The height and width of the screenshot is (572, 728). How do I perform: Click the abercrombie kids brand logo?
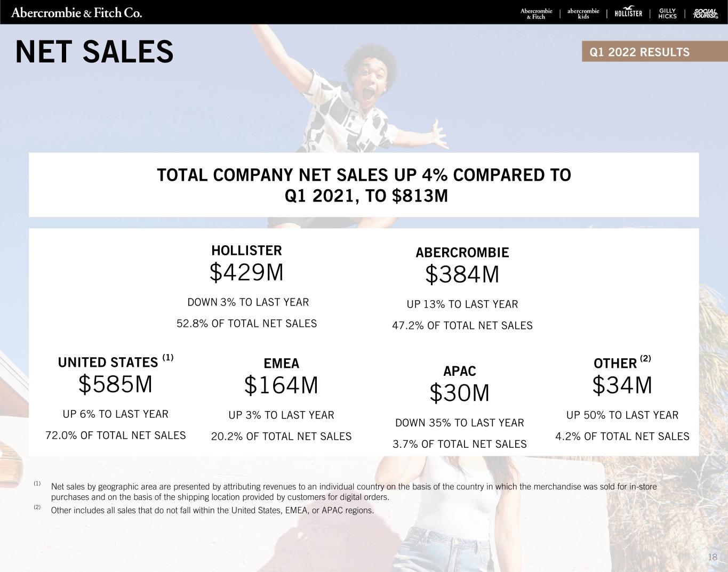(583, 14)
